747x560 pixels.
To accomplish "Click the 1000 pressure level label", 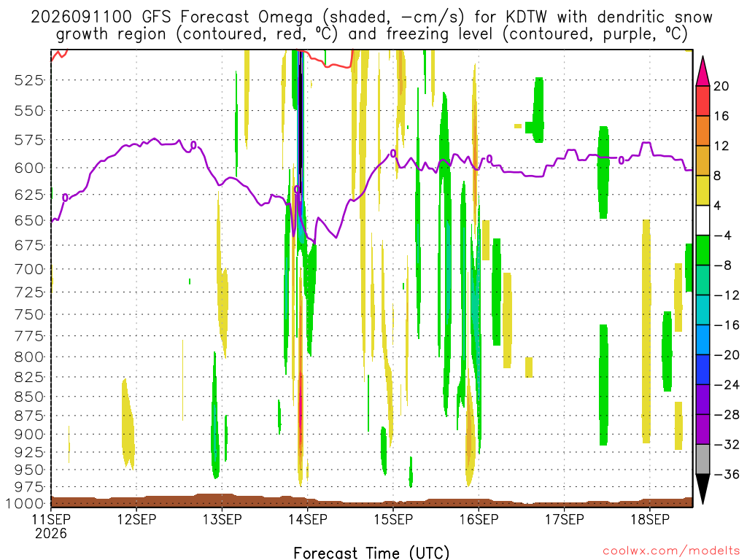I will pos(25,503).
